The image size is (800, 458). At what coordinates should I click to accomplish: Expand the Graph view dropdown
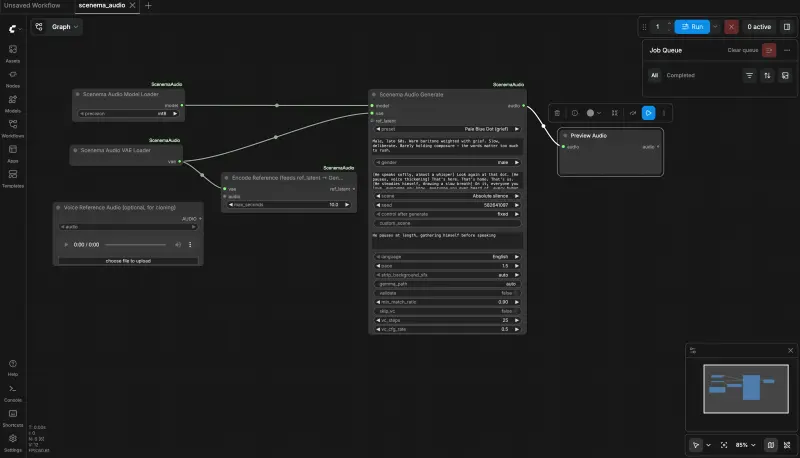[58, 27]
